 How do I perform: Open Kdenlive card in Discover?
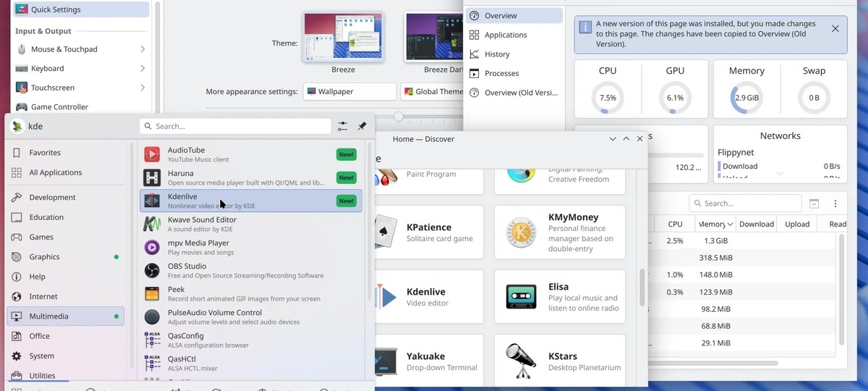(429, 297)
